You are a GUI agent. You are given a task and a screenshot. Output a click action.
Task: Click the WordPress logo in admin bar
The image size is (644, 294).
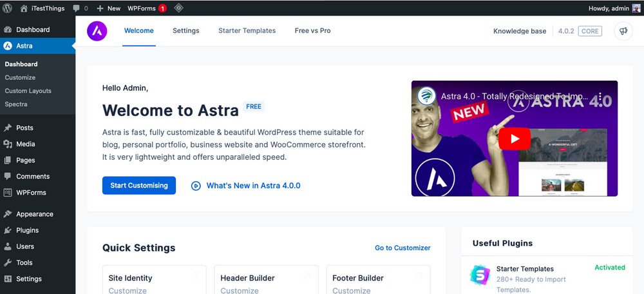point(7,8)
